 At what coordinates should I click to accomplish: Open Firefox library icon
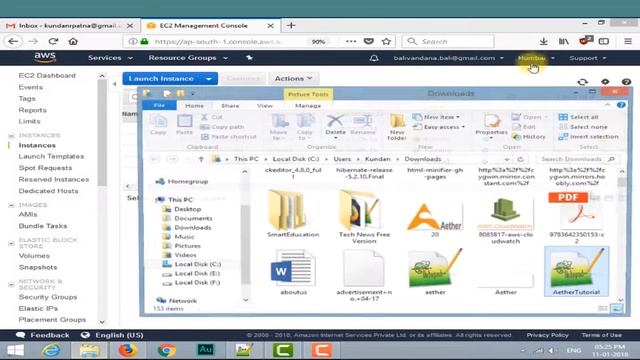564,41
